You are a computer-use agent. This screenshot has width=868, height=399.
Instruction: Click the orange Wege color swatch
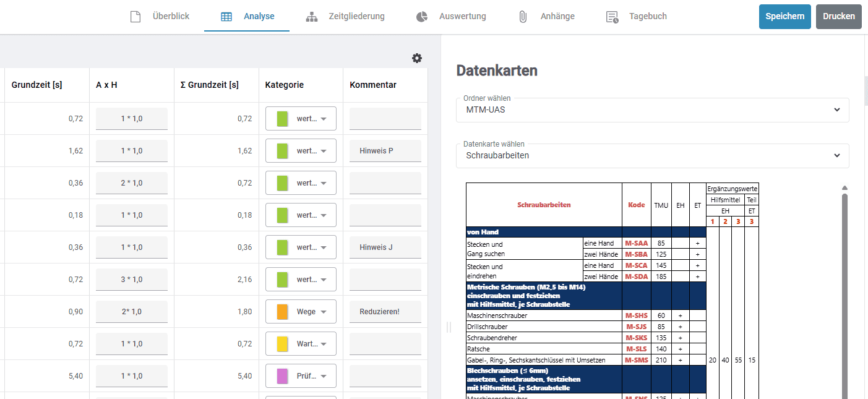pos(282,312)
